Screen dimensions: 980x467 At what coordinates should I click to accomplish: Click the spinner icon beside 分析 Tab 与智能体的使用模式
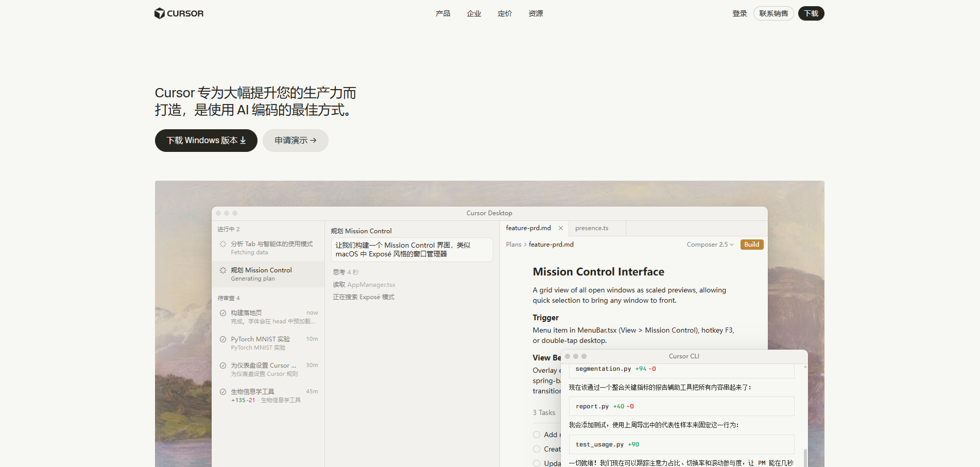[223, 244]
